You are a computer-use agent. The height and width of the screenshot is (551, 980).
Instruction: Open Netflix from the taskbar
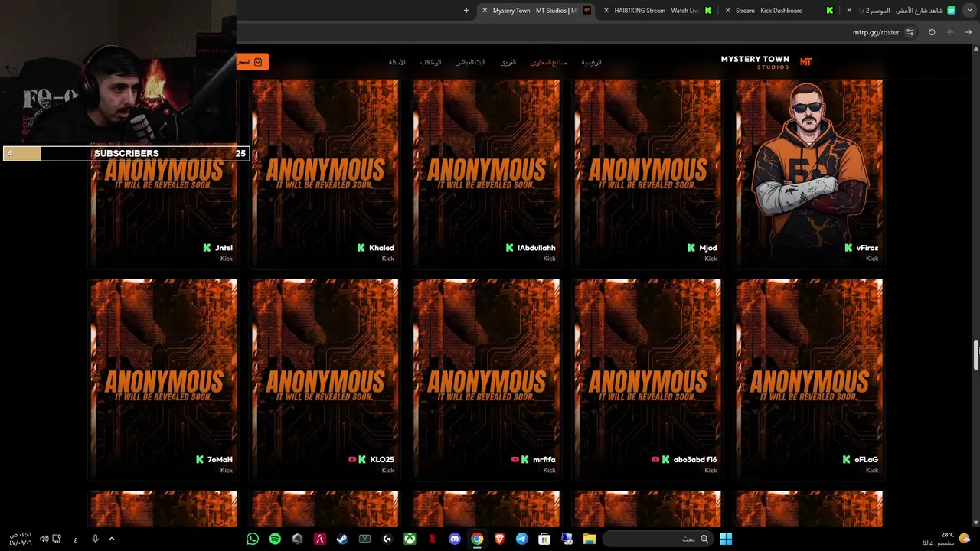pos(433,539)
